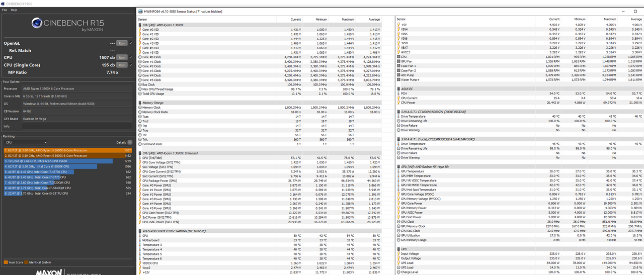The width and height of the screenshot is (644, 275).
Task: Click the Cinebench logo sphere icon
Action: pyautogui.click(x=36, y=23)
